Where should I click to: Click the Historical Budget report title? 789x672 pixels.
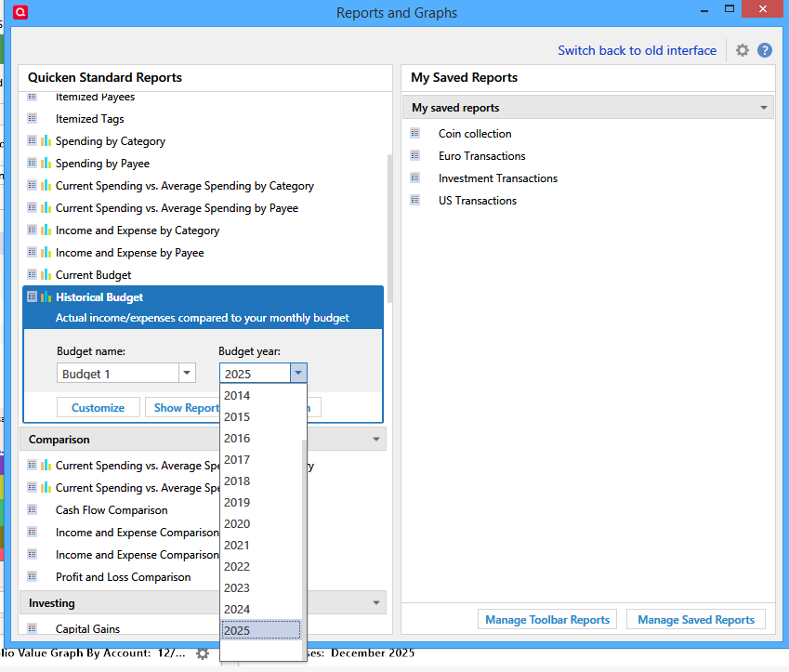coord(99,297)
